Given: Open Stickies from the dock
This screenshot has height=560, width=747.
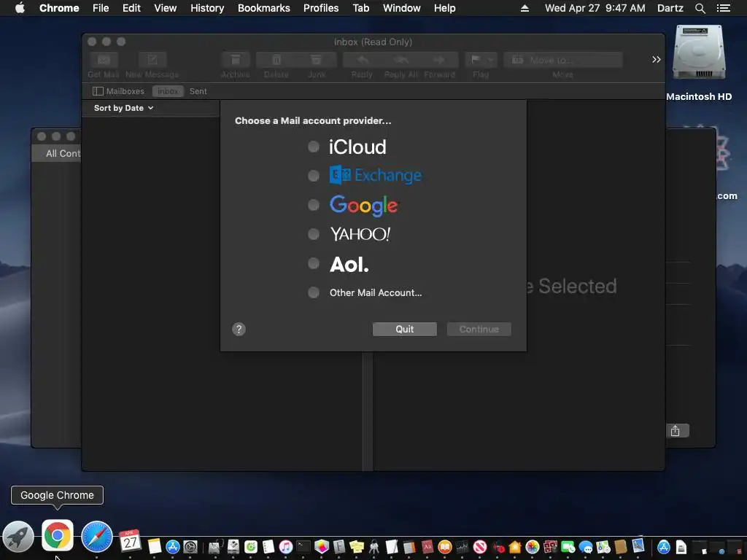Looking at the screenshot, I should coord(356,547).
